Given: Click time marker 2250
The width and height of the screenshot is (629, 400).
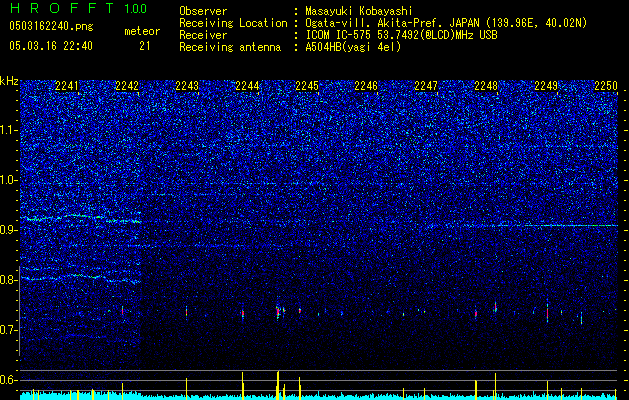Looking at the screenshot, I should (x=606, y=86).
